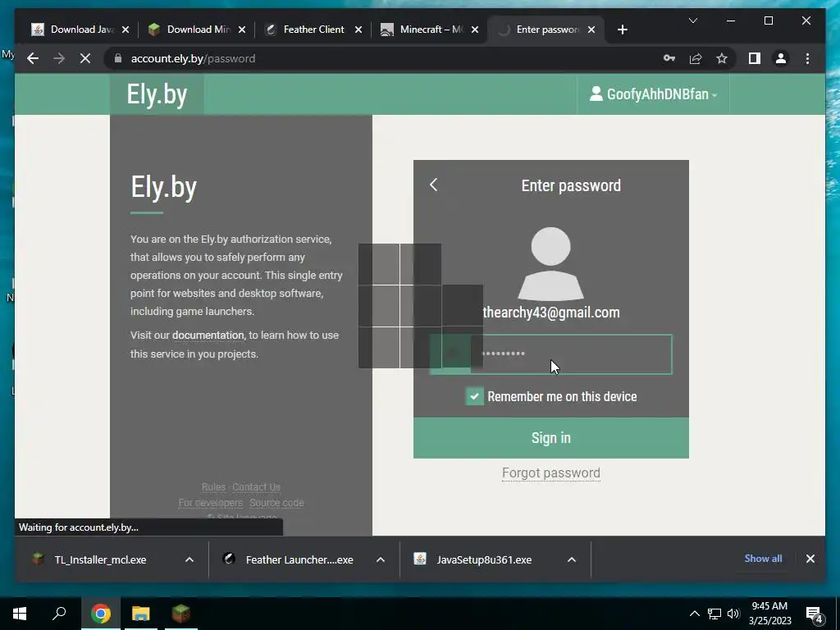Select the Enter password tab
Viewport: 840px width, 630px height.
click(546, 30)
